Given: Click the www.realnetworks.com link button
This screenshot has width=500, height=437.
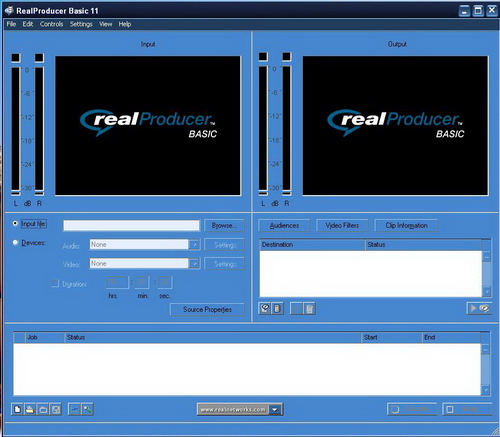Looking at the screenshot, I should coord(233,409).
